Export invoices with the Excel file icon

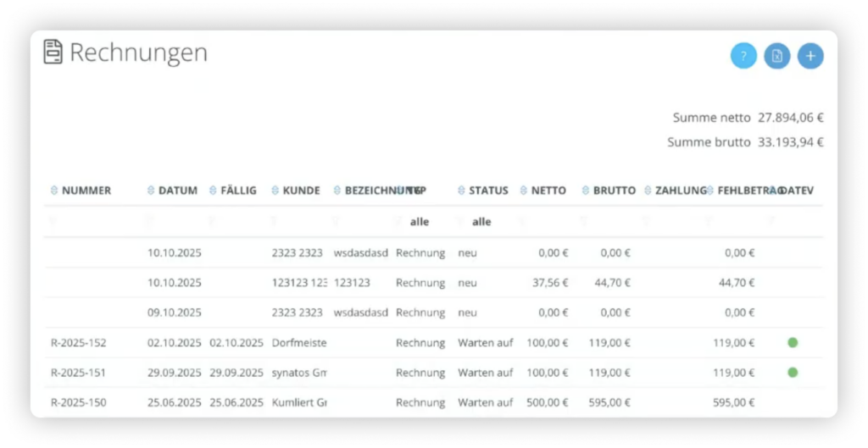(x=776, y=57)
